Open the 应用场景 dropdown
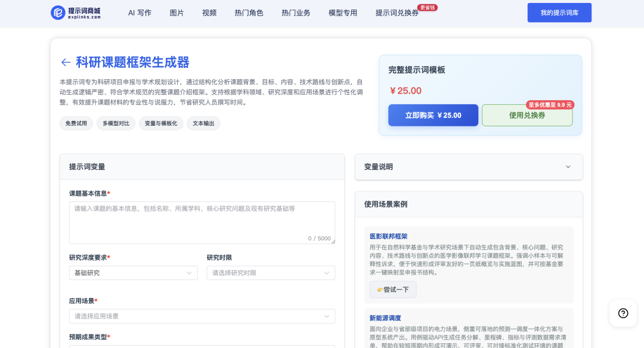 click(202, 316)
